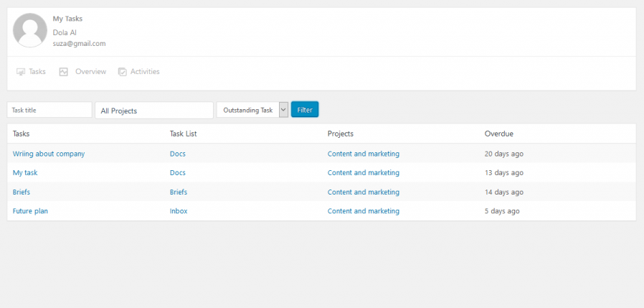Image resolution: width=644 pixels, height=308 pixels.
Task: Open the All Projects selector
Action: pyautogui.click(x=154, y=111)
